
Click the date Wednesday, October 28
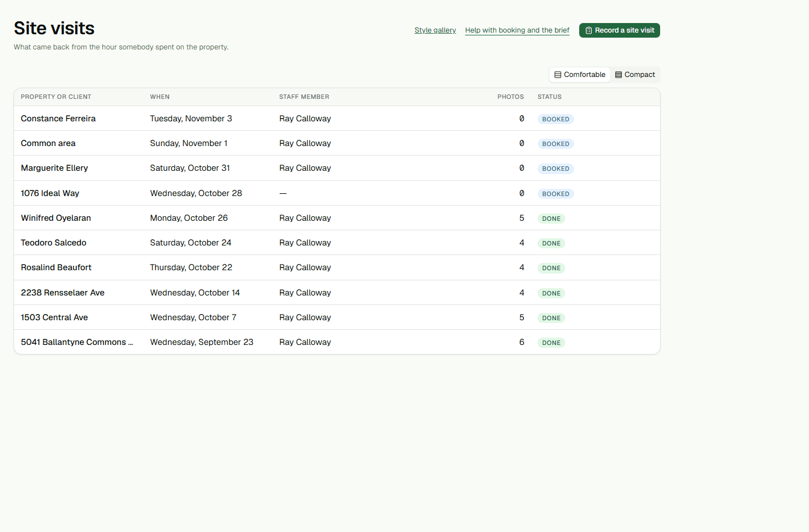pyautogui.click(x=196, y=193)
